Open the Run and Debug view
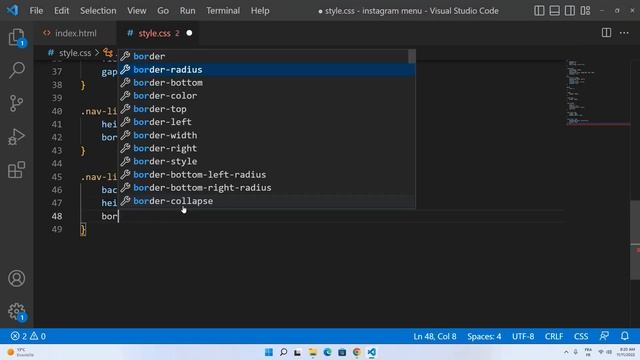640x360 pixels. pos(16,137)
